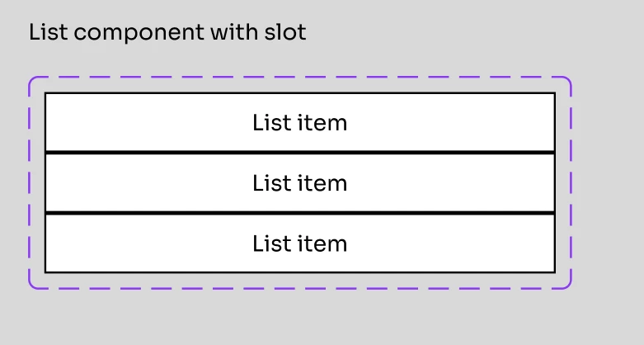The width and height of the screenshot is (644, 345).
Task: Select the bottom List item row
Action: pyautogui.click(x=300, y=243)
